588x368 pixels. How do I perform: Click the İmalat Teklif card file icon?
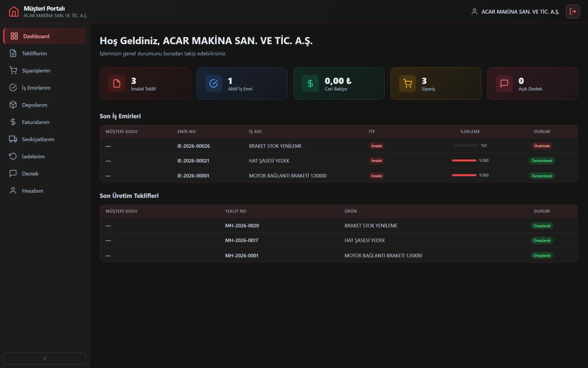tap(117, 84)
